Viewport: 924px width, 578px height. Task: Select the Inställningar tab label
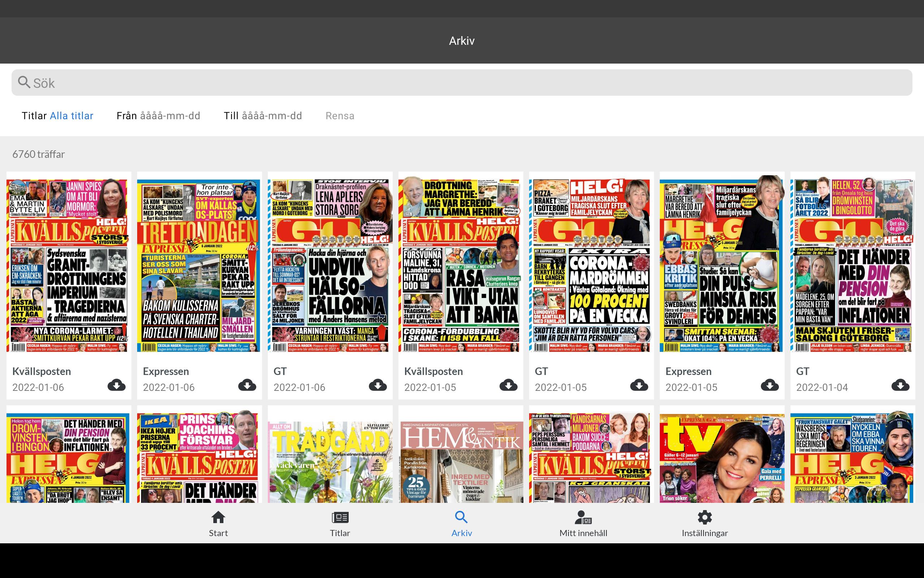[705, 533]
